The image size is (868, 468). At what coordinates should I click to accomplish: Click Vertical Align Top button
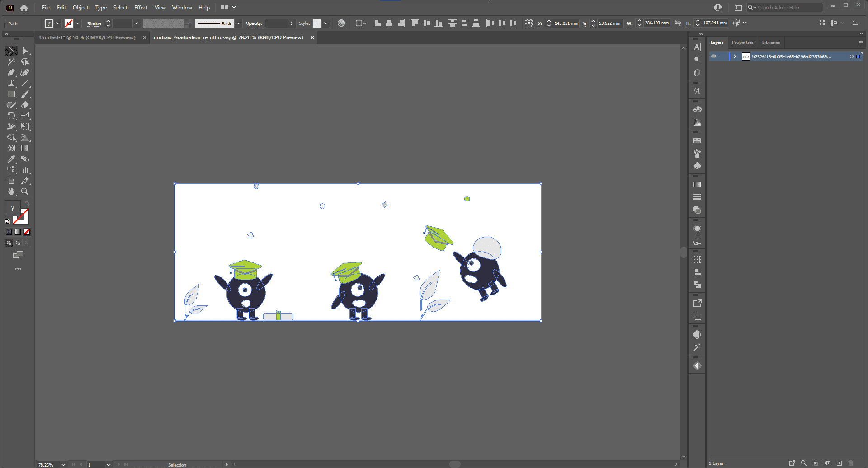click(415, 23)
